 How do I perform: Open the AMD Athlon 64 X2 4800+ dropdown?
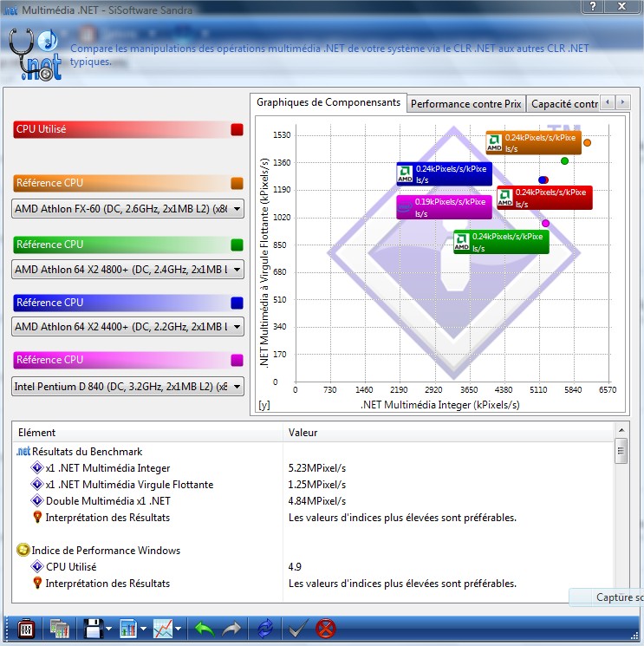pos(127,270)
